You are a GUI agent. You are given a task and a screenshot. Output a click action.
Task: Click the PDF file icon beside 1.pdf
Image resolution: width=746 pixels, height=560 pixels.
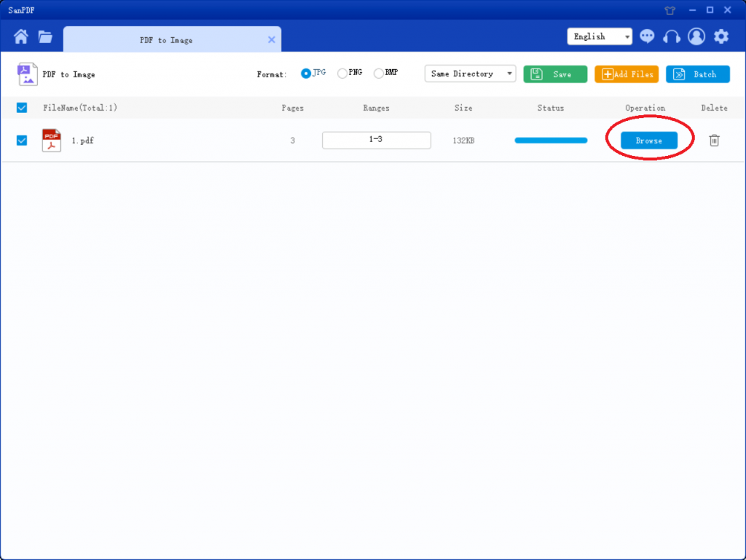tap(52, 141)
